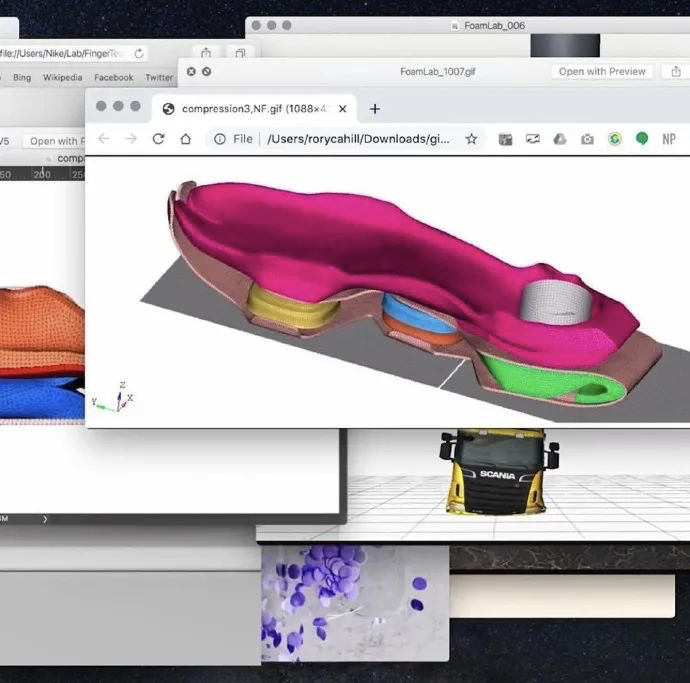The image size is (690, 683).
Task: Open the camera extension in Chrome toolbar
Action: pos(588,139)
